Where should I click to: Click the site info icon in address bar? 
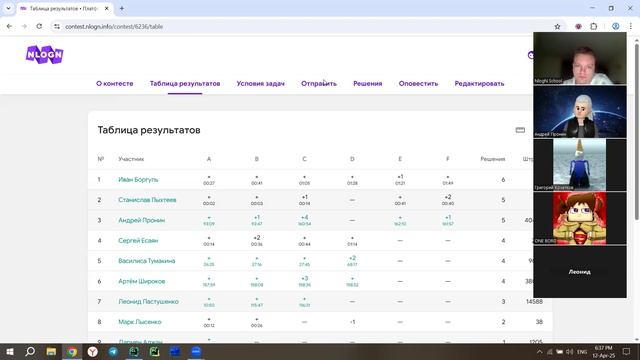tap(57, 27)
